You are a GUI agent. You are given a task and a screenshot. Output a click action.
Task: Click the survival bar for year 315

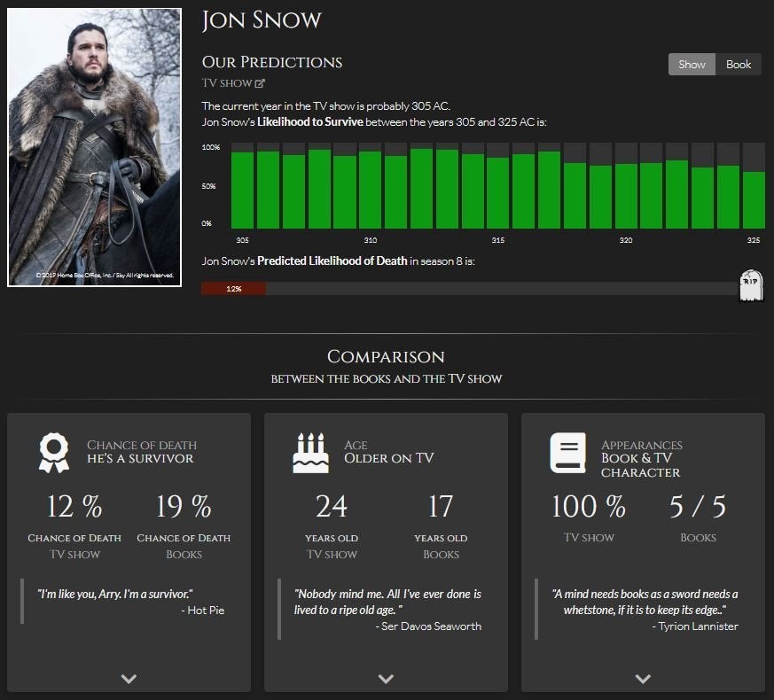pos(498,193)
